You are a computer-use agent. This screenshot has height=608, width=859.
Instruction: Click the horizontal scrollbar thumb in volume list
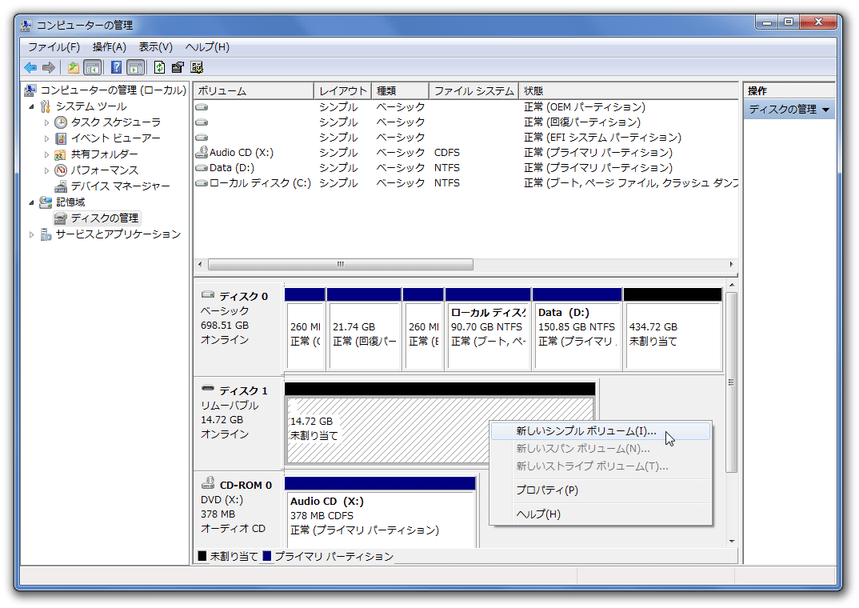pyautogui.click(x=341, y=265)
